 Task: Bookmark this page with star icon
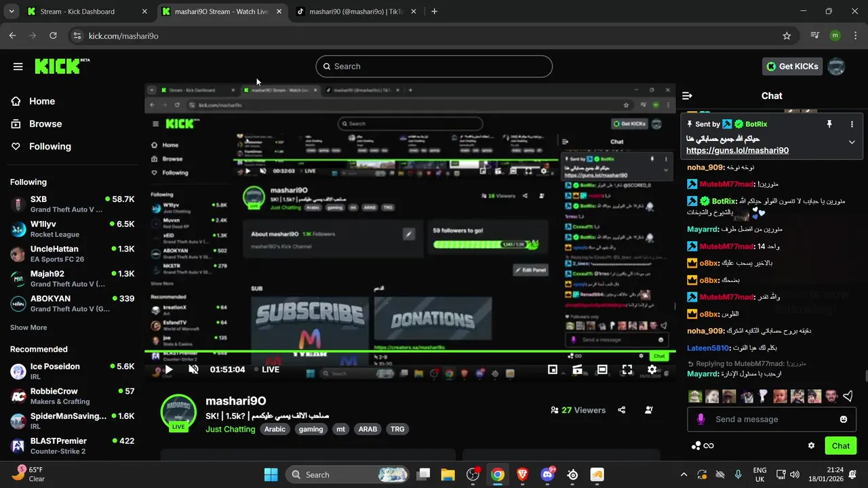click(x=787, y=36)
